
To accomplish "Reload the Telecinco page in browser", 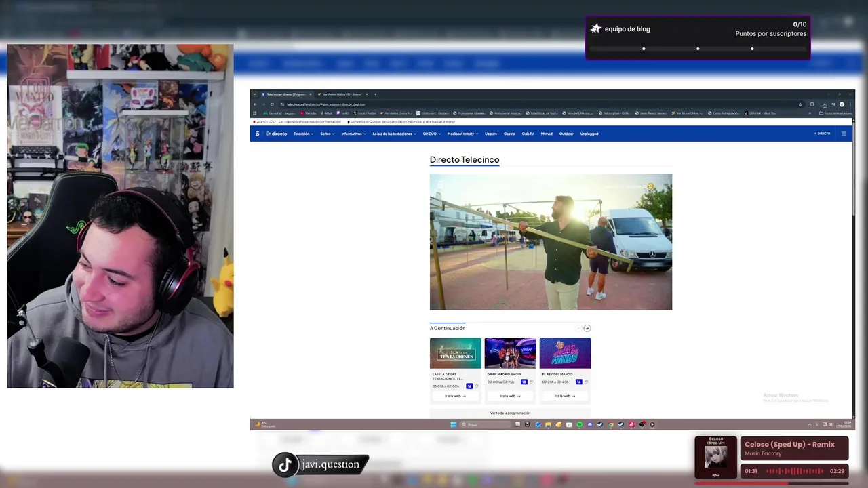I will click(272, 104).
